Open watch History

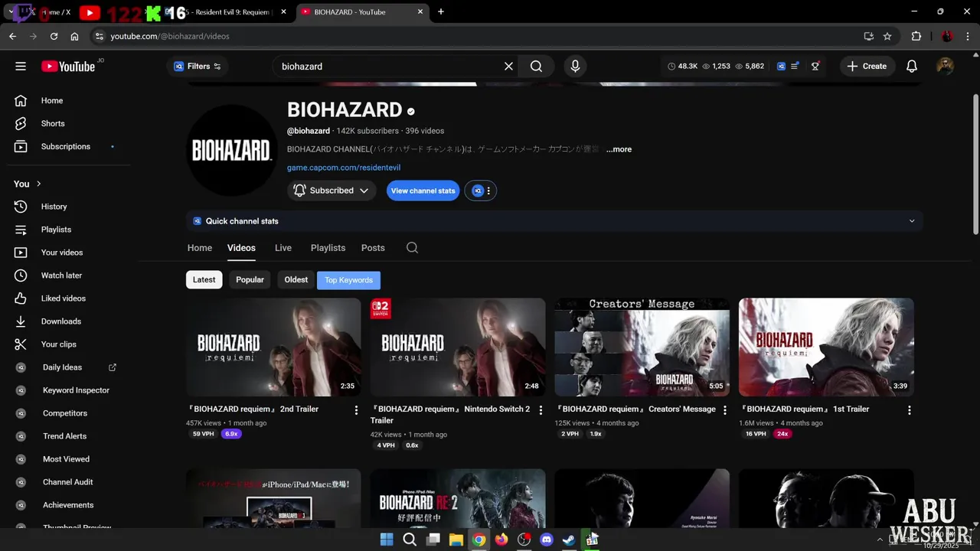click(x=54, y=207)
